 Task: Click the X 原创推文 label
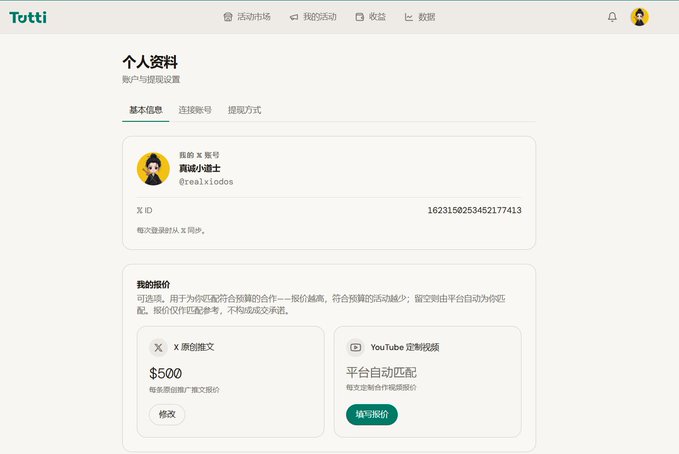coord(194,347)
